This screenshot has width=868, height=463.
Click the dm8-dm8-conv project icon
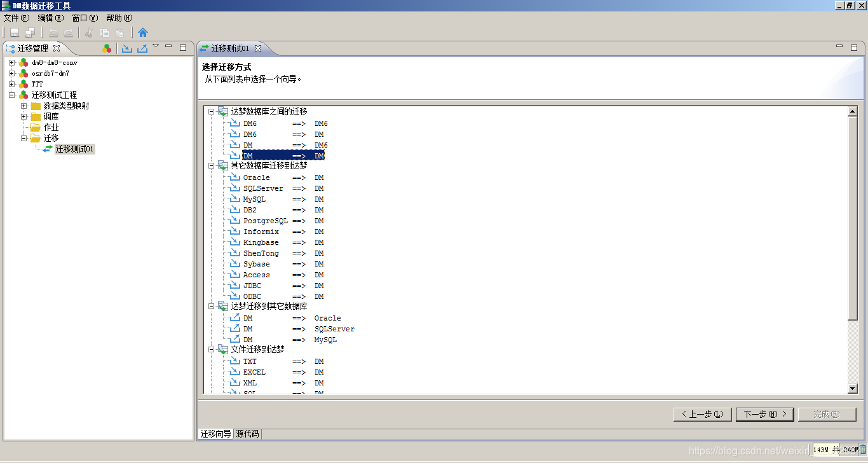click(24, 63)
